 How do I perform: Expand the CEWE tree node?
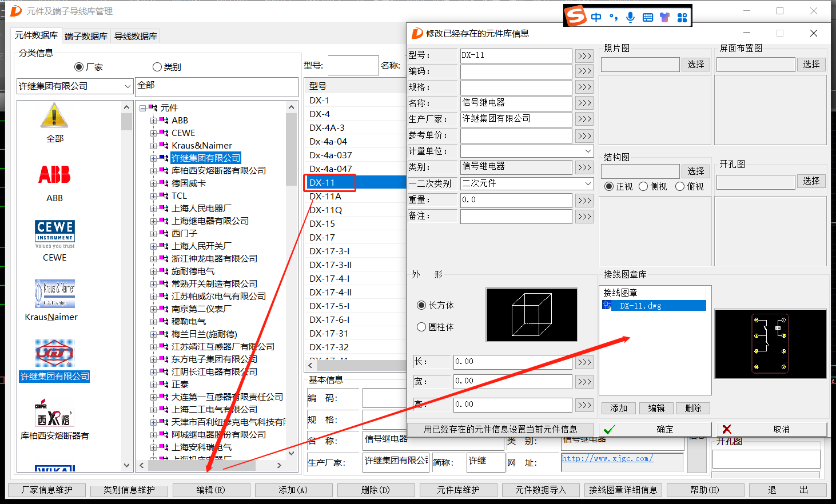pos(153,133)
